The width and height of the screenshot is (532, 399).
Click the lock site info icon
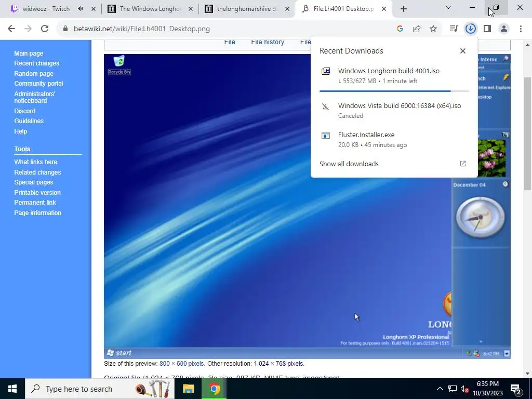[x=65, y=29]
